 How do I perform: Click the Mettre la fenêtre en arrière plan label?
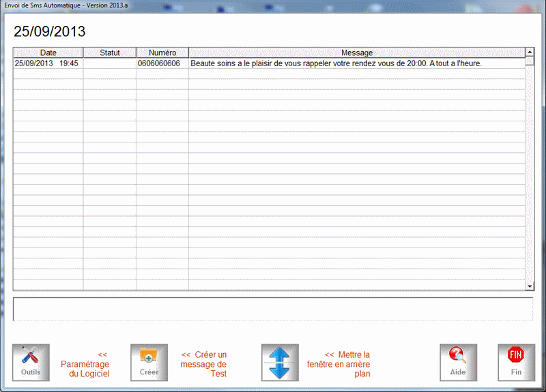(x=339, y=364)
